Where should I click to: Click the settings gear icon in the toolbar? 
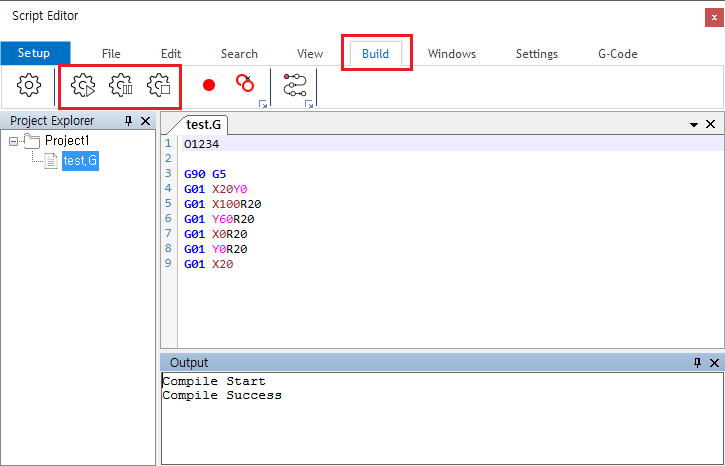point(29,86)
